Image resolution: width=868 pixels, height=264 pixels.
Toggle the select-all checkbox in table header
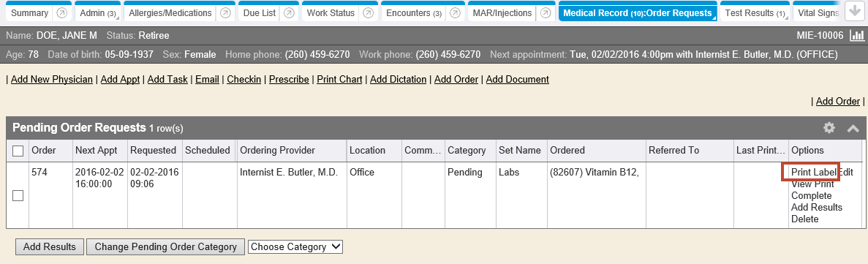18,151
